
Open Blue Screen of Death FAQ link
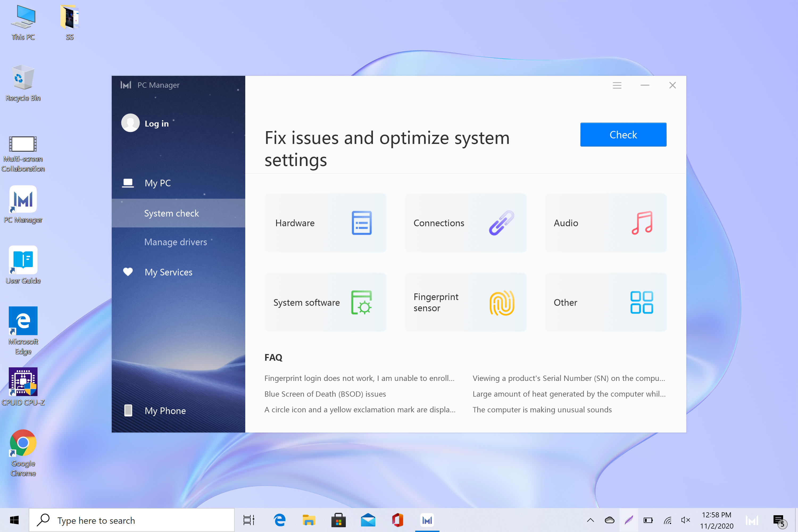[x=325, y=394]
